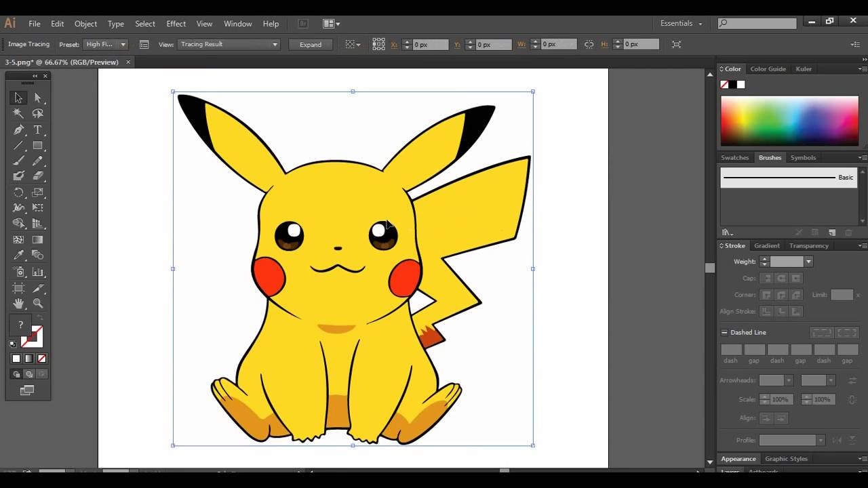Select the Selection tool (black arrow)
The width and height of the screenshot is (868, 488).
tap(18, 98)
